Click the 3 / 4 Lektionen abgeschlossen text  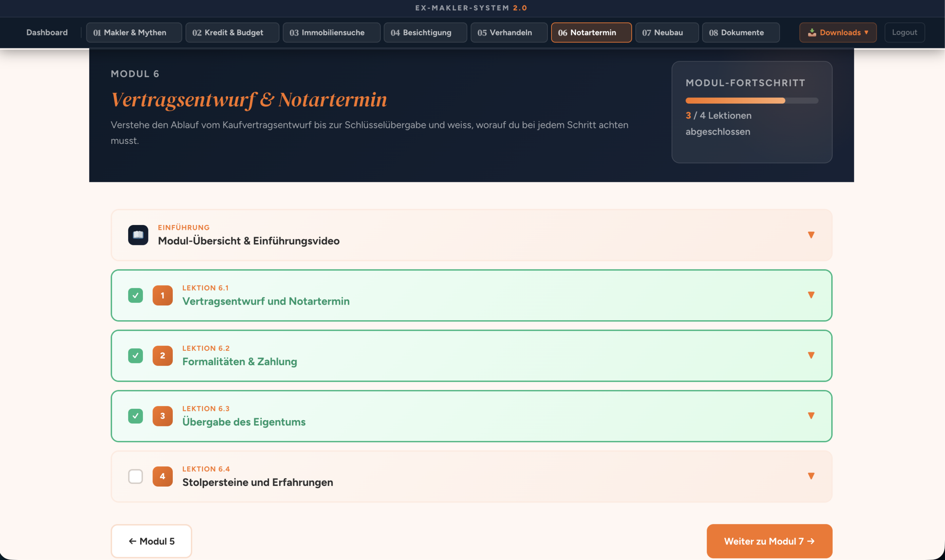(718, 123)
